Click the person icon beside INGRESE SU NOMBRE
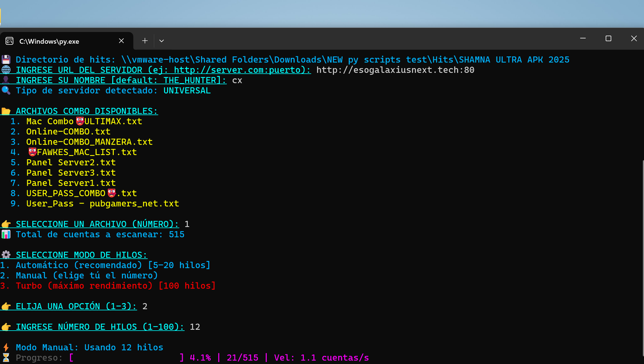644x364 pixels. [x=6, y=80]
